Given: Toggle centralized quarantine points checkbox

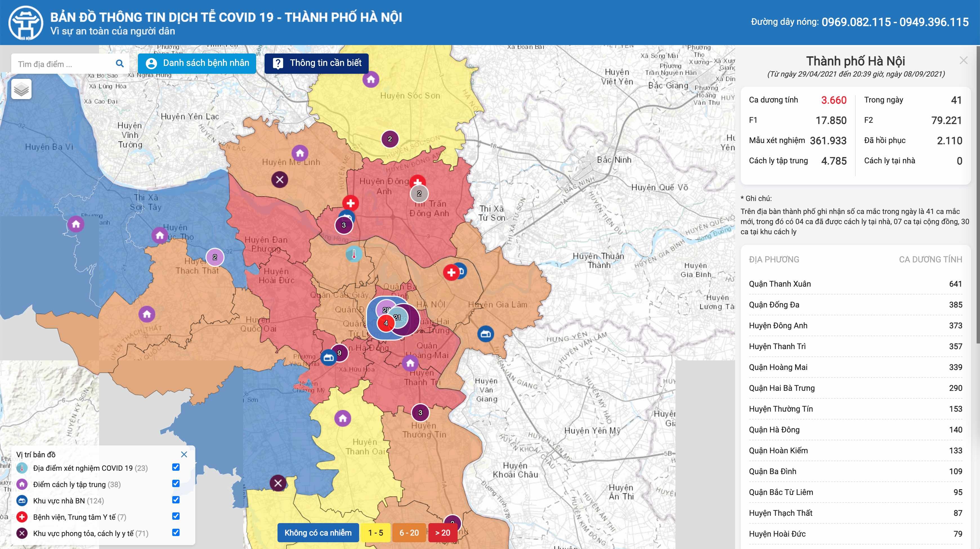Looking at the screenshot, I should point(176,484).
